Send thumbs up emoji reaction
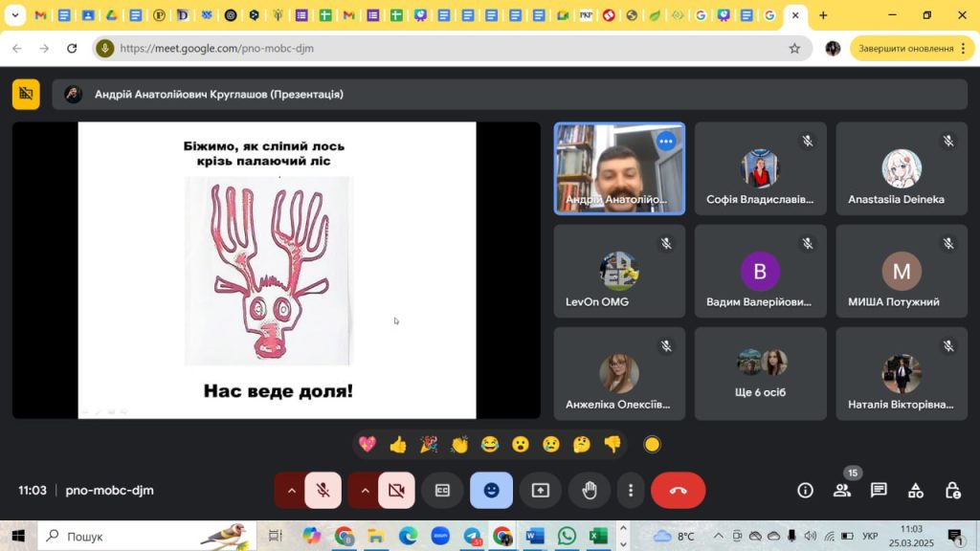980x551 pixels. (x=398, y=444)
